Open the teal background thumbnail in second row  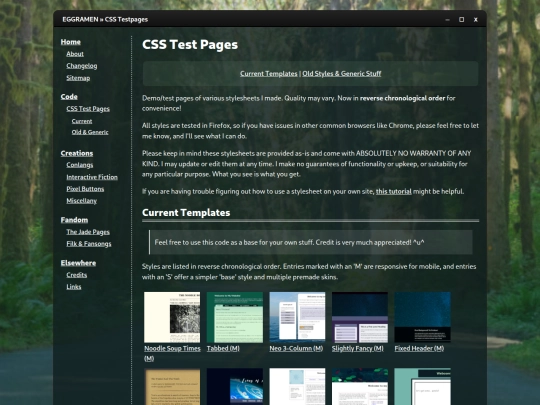point(423,386)
